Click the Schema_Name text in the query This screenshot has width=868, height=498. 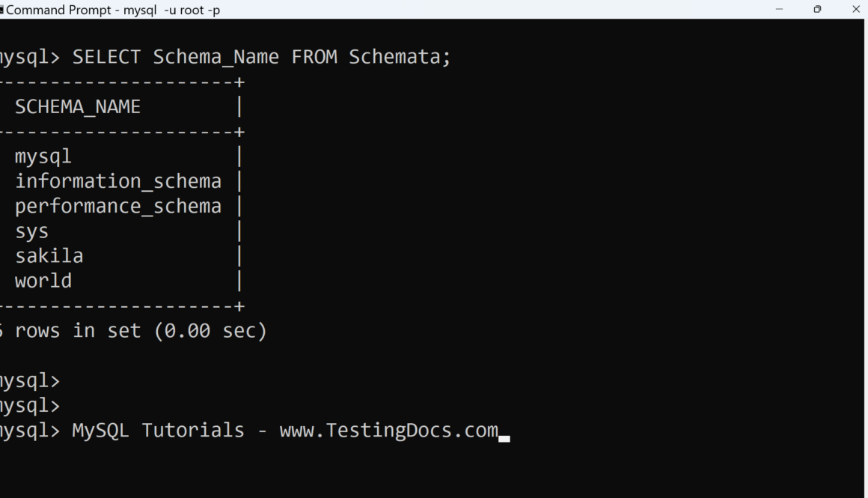point(216,57)
